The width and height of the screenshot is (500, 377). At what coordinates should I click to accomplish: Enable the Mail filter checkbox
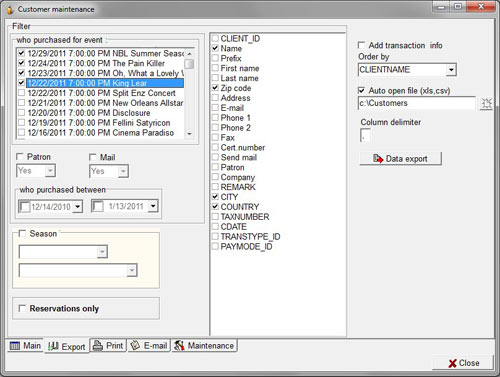pyautogui.click(x=93, y=157)
